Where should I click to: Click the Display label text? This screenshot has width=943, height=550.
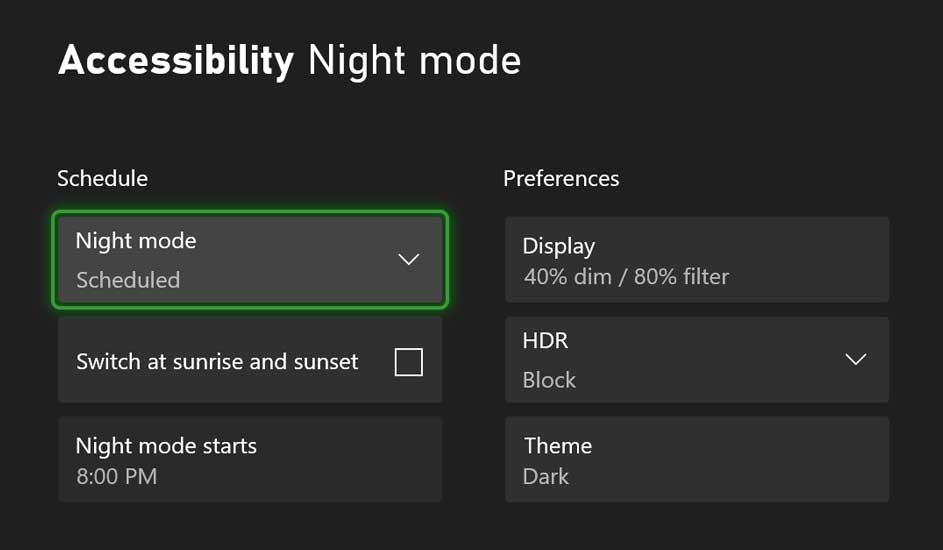click(558, 246)
